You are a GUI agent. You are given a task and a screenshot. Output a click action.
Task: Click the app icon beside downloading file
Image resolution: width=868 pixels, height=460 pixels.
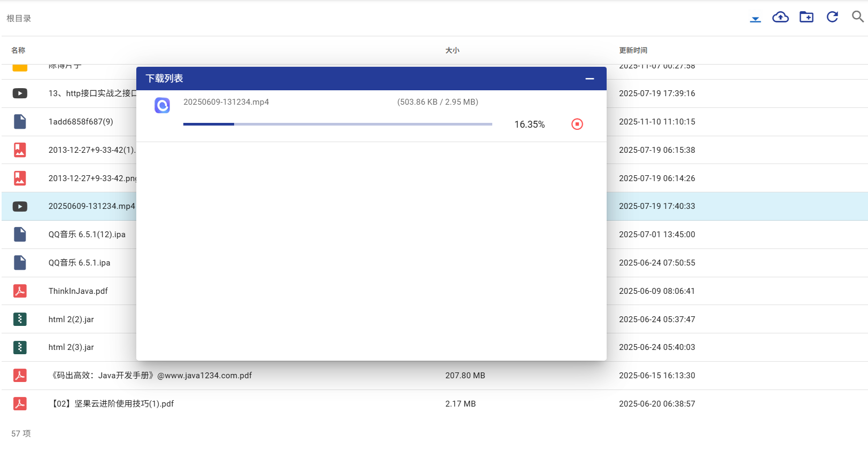coord(162,105)
